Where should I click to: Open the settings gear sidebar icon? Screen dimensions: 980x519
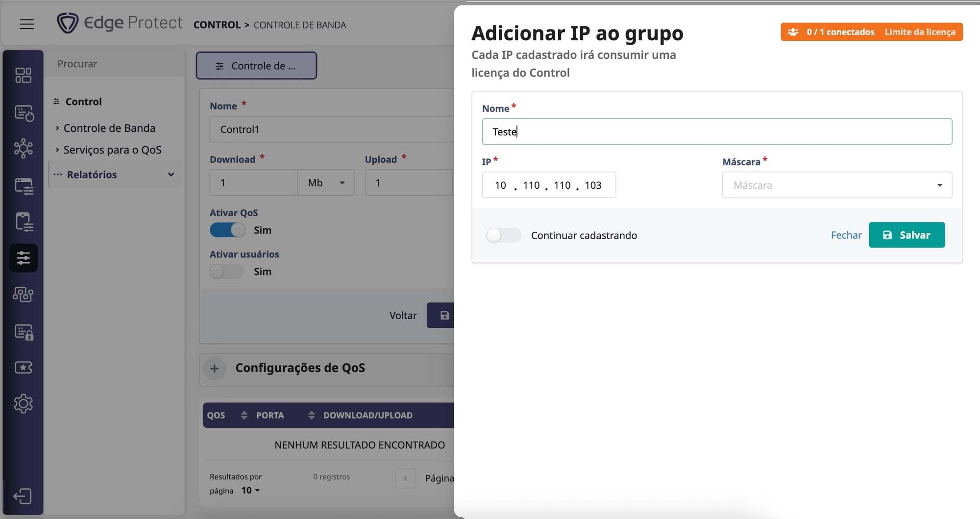[x=23, y=404]
